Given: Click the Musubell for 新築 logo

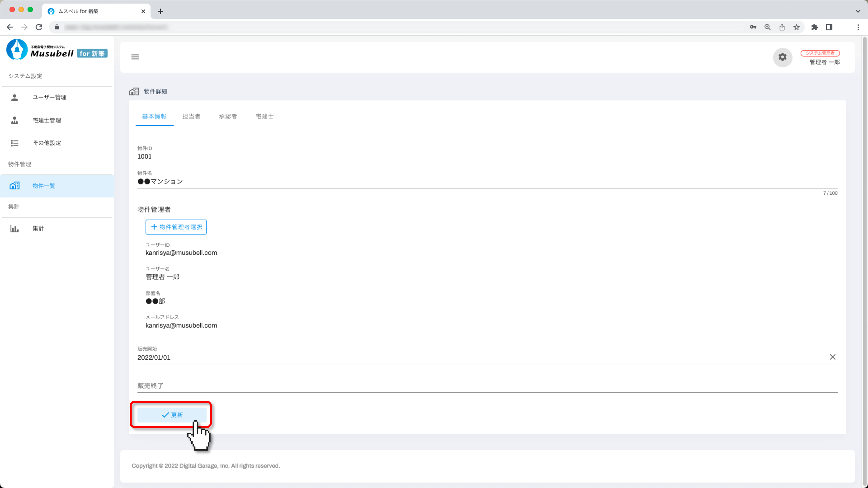Looking at the screenshot, I should click(57, 50).
